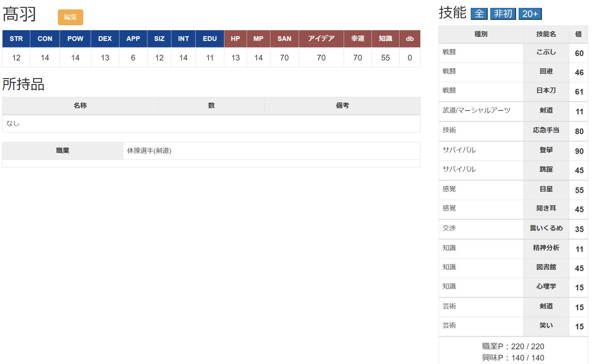Click the 技能名 column header
Image resolution: width=592 pixels, height=364 pixels.
[546, 34]
